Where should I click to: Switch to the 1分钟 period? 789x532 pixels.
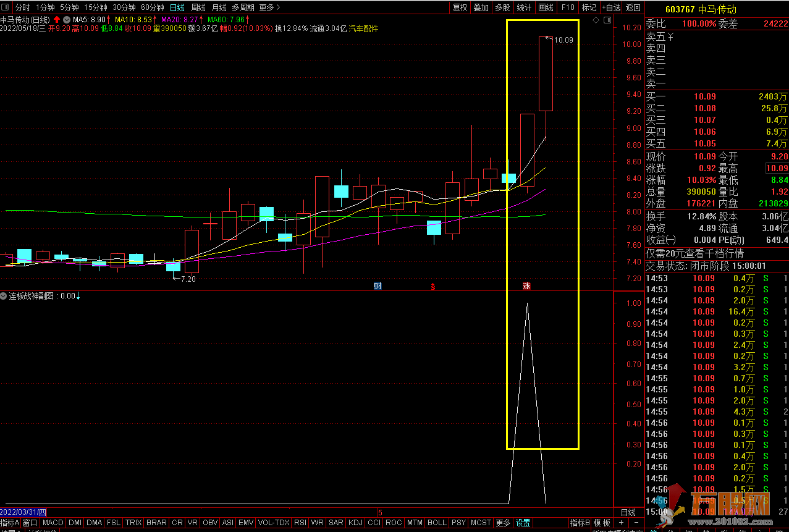point(45,7)
